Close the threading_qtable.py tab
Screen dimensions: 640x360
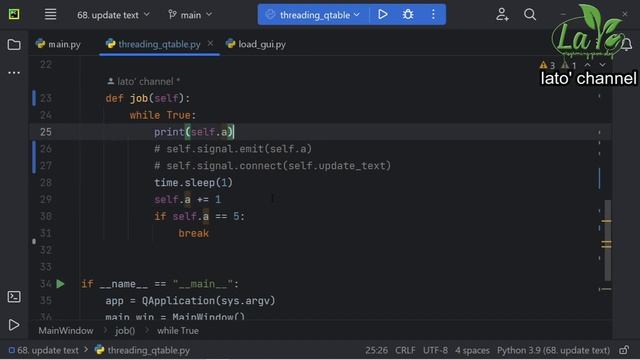210,43
